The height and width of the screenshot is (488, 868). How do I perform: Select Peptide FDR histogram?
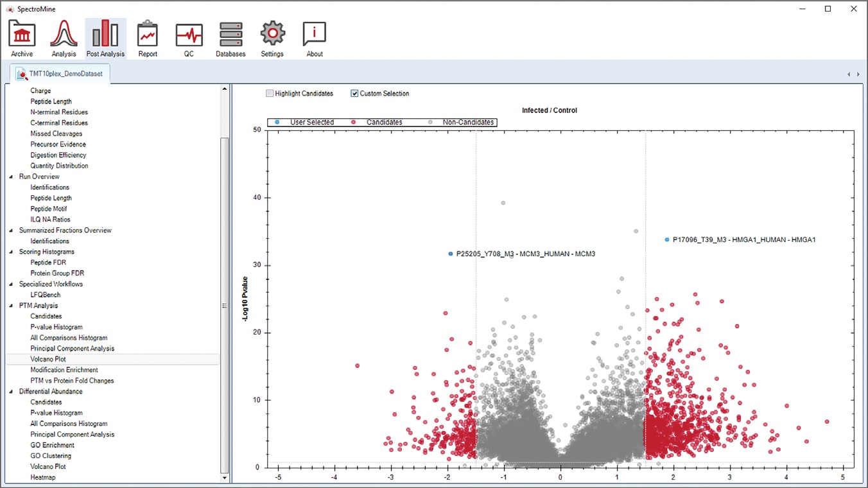pos(48,263)
